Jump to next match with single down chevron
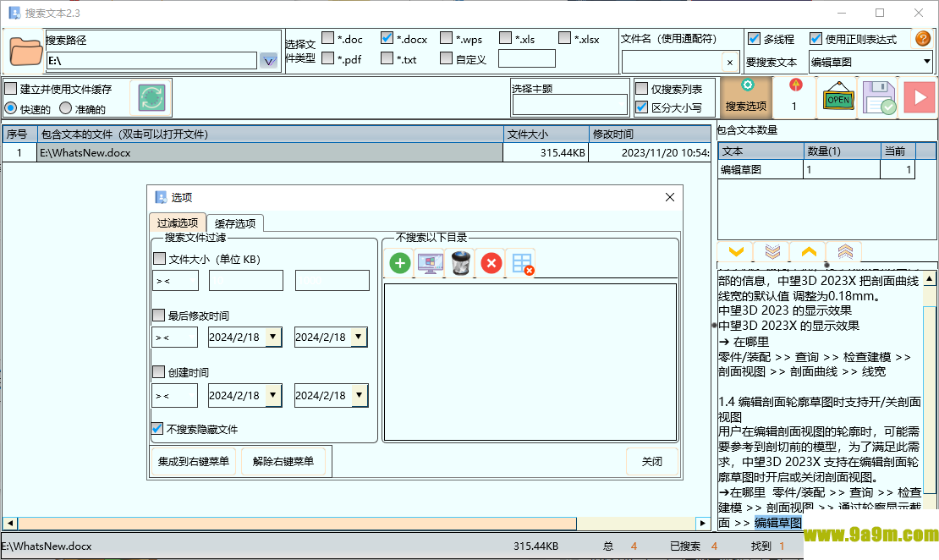 click(736, 252)
